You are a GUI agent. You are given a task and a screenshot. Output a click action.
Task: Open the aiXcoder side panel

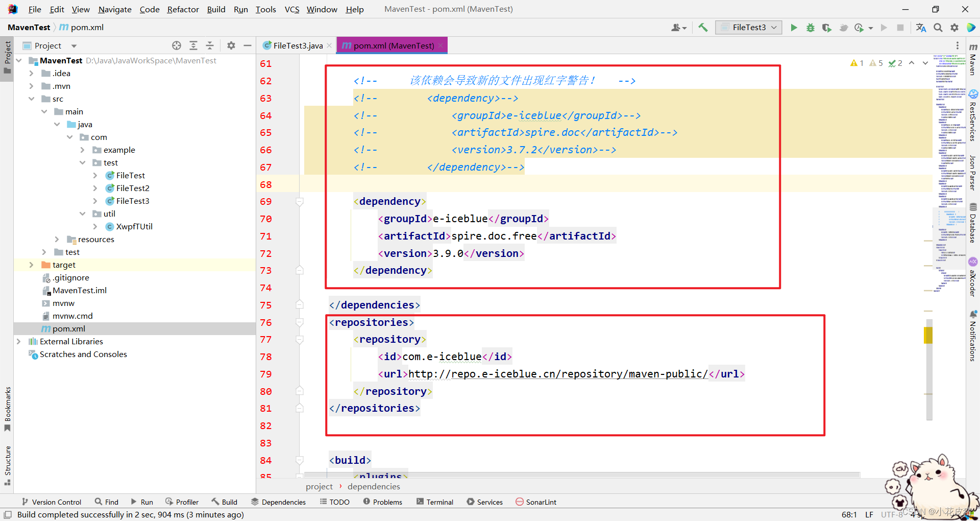973,277
